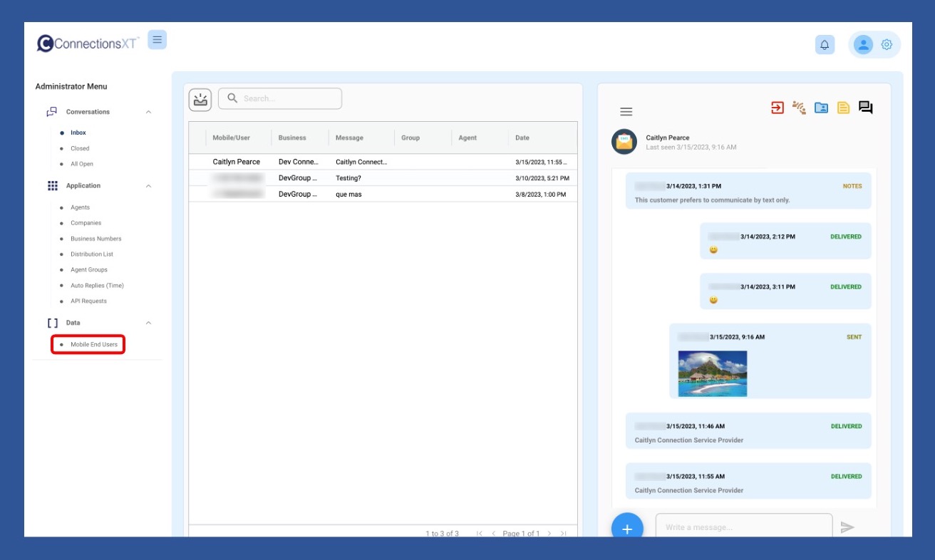This screenshot has width=935, height=560.
Task: Click the brown transfer agent icon
Action: [799, 108]
